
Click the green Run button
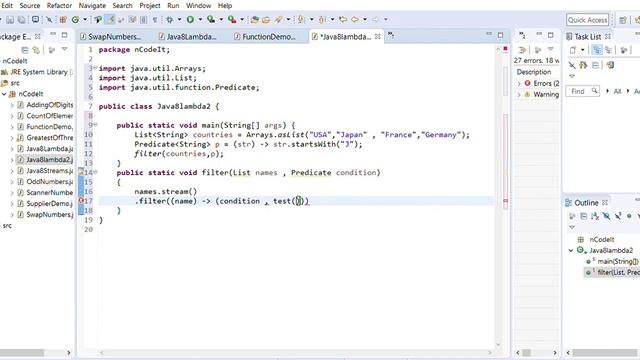point(190,19)
